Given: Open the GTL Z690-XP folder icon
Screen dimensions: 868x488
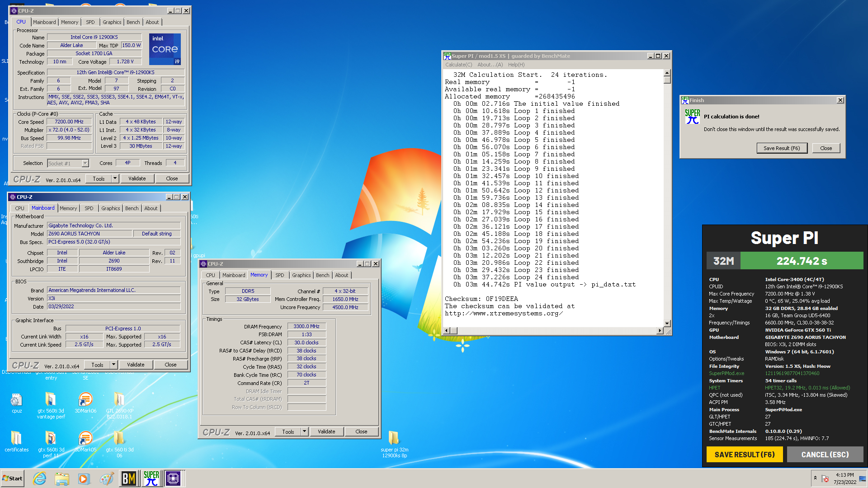Looking at the screenshot, I should tap(119, 405).
